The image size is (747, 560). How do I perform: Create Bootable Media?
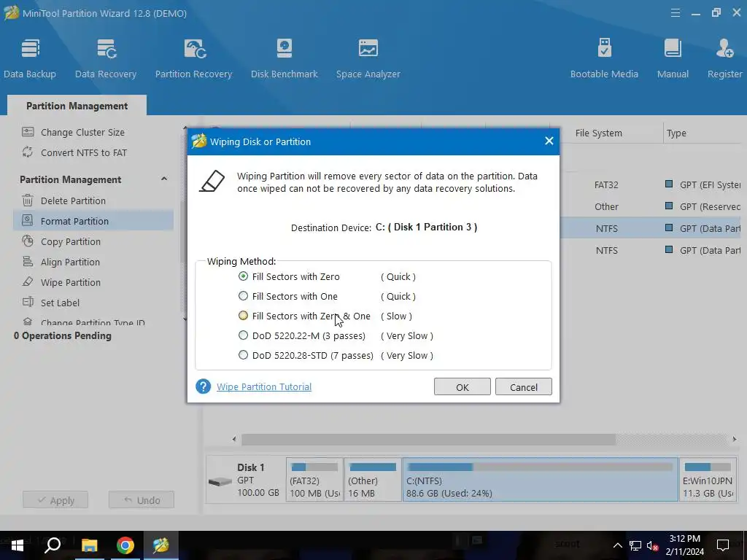pos(604,58)
